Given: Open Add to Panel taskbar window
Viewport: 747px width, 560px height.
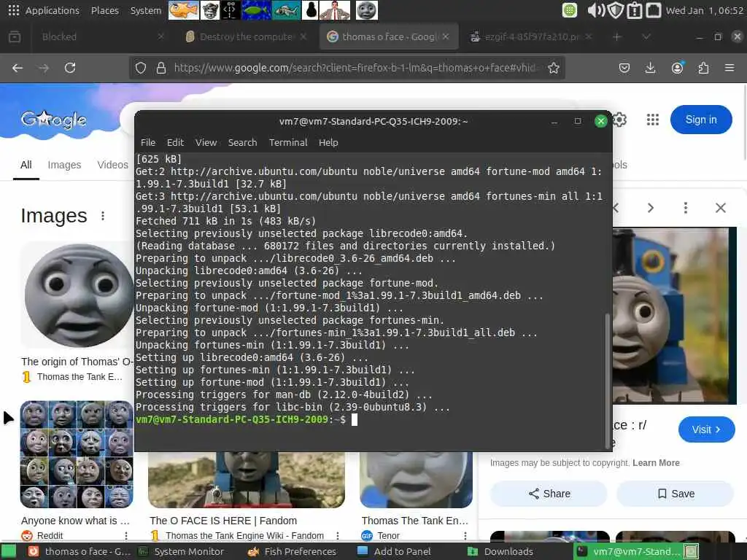Looking at the screenshot, I should 395,551.
